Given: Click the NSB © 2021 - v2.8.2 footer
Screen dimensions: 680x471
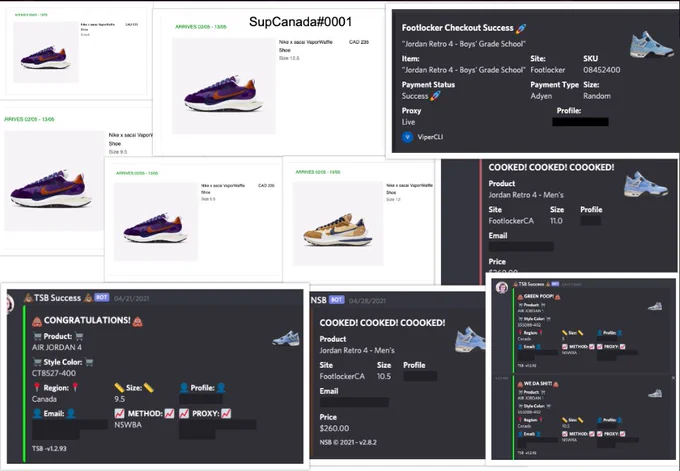Looking at the screenshot, I should click(348, 442).
